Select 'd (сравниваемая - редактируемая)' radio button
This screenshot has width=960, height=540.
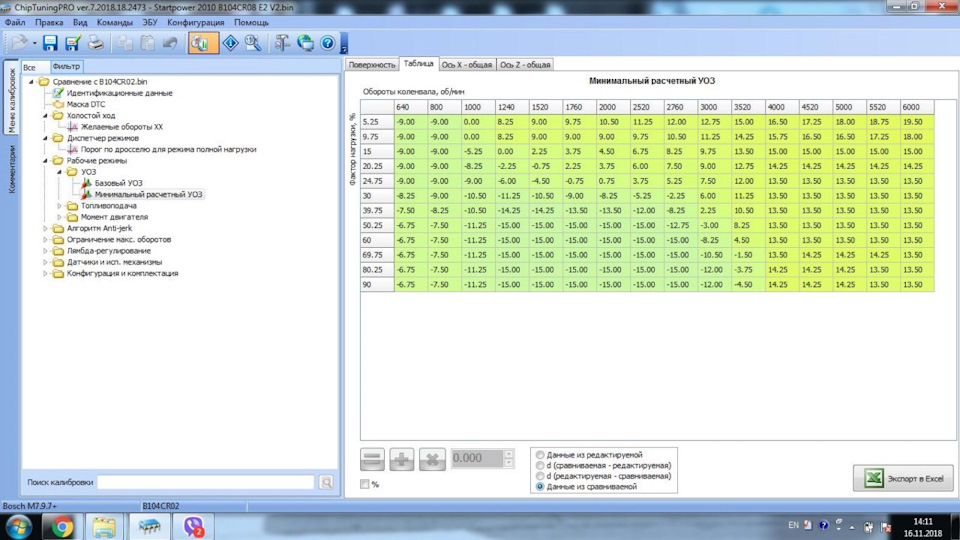pyautogui.click(x=540, y=465)
